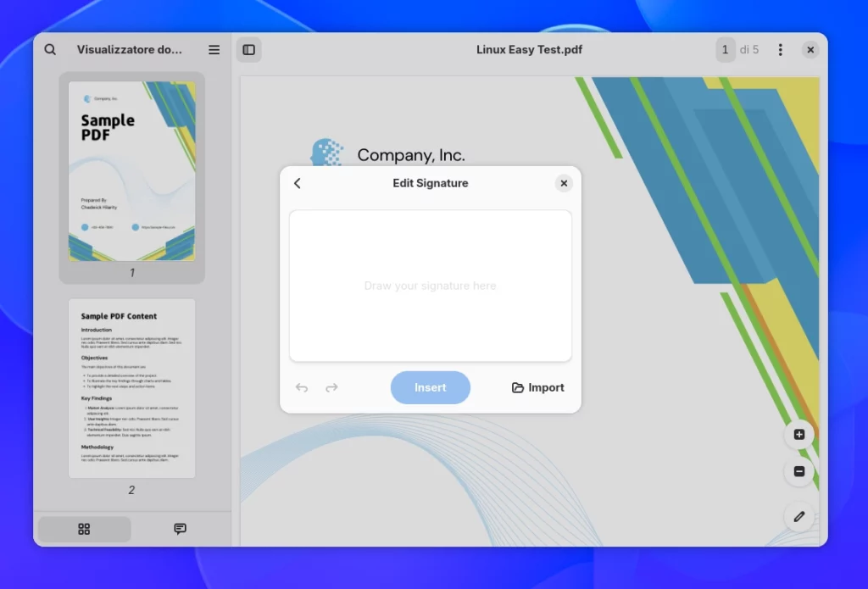Zoom in with the plus button
The height and width of the screenshot is (589, 868).
(798, 435)
